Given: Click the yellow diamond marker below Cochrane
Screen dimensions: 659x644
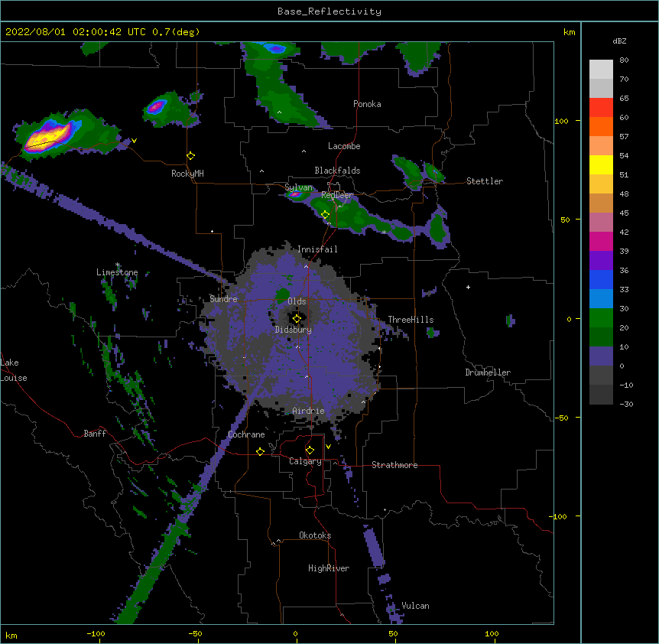Looking at the screenshot, I should point(260,451).
